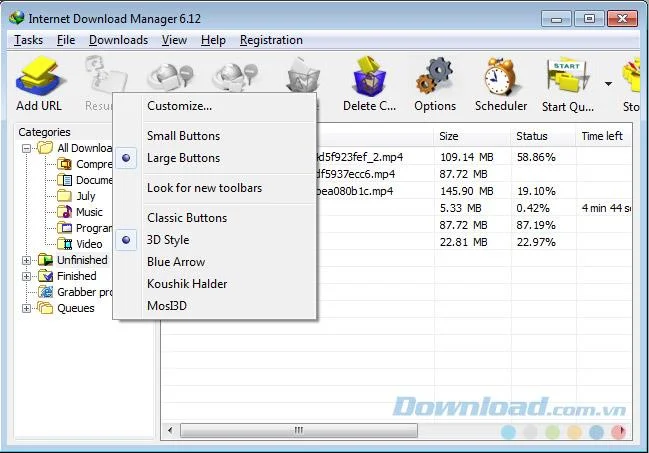Open the Registration menu
The width and height of the screenshot is (649, 453).
pyautogui.click(x=271, y=40)
